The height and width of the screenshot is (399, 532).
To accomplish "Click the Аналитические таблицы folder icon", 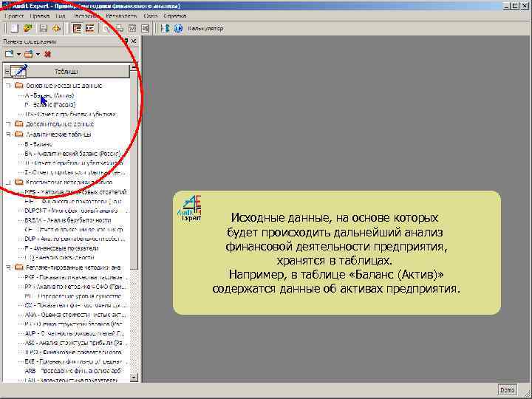I will 19,134.
